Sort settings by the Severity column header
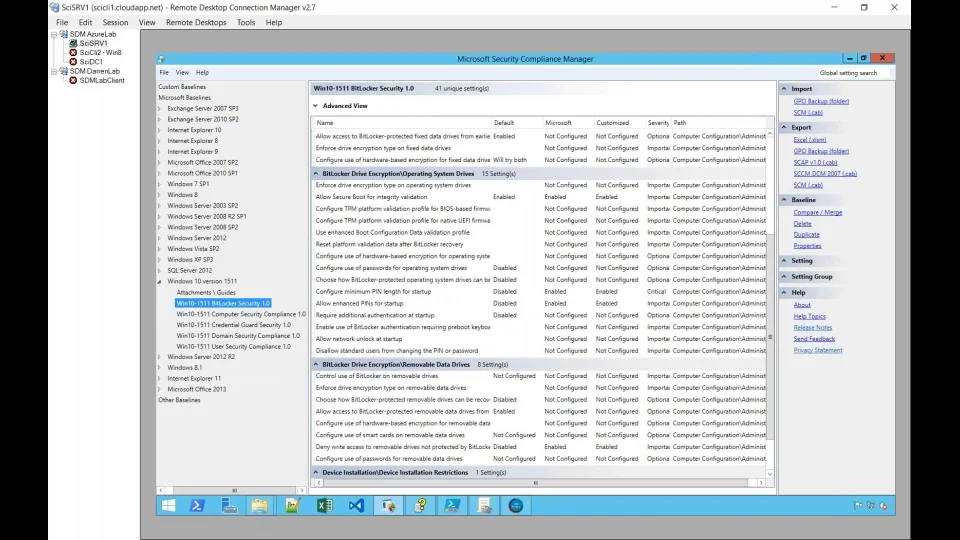Screen dimensions: 960x540 [657, 123]
